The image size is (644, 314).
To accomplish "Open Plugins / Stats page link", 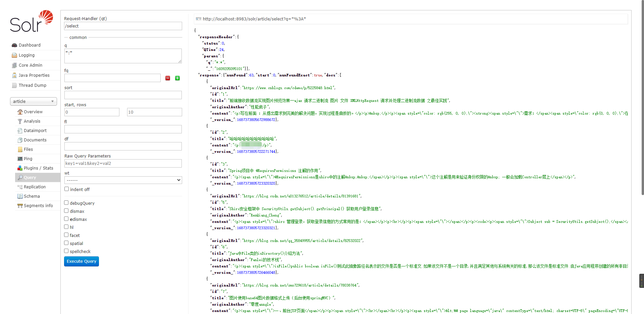I will pos(38,168).
